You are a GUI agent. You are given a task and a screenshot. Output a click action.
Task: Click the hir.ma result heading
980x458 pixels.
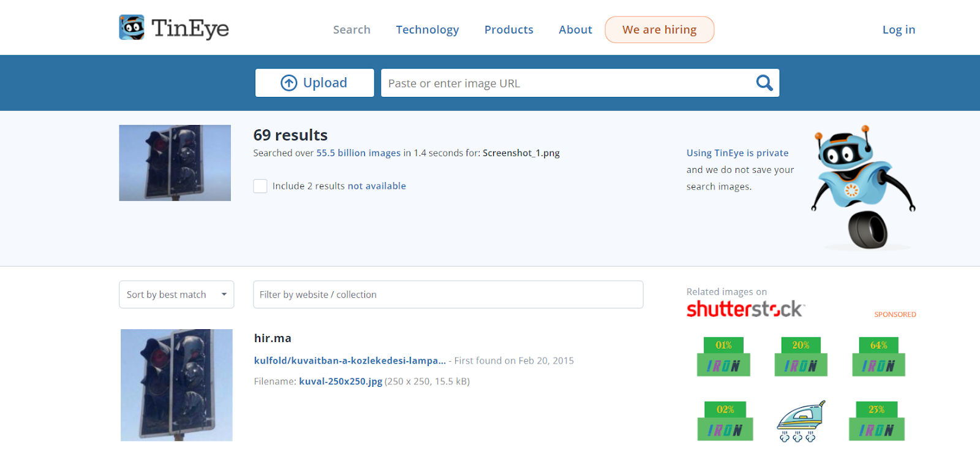click(273, 338)
